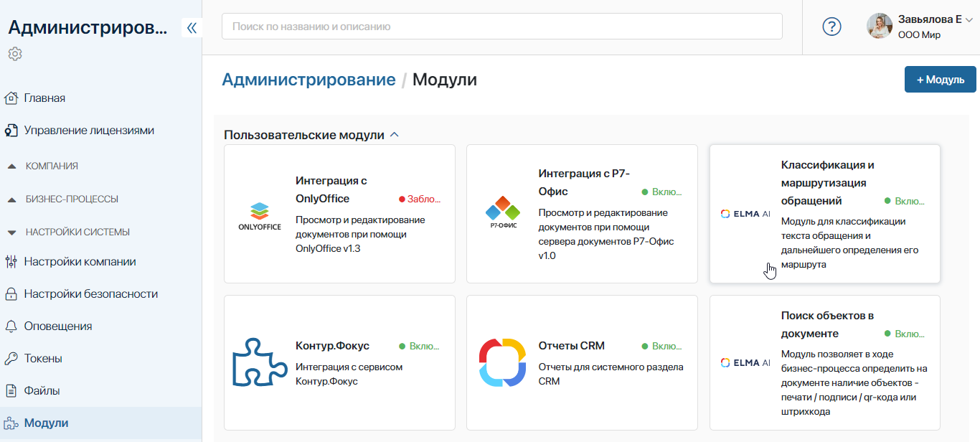This screenshot has height=442, width=980.
Task: Click the Р7-Офис colorful module logo
Action: 501,212
